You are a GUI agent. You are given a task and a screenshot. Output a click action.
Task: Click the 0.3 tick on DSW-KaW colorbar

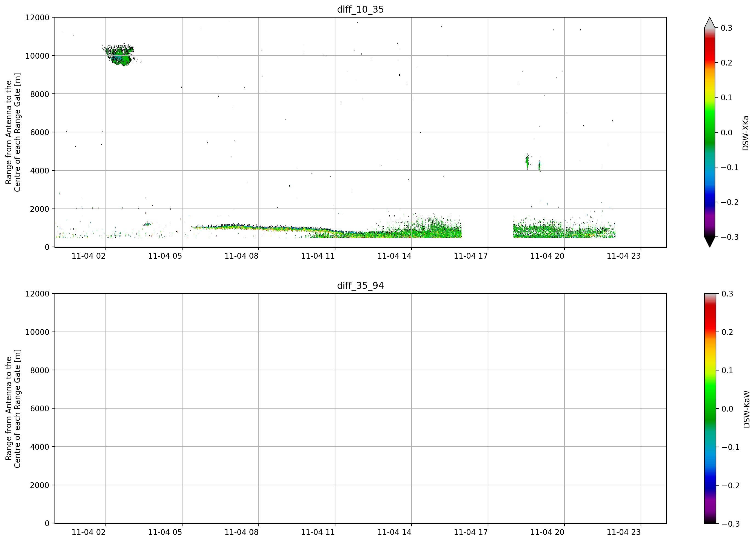[x=727, y=294]
